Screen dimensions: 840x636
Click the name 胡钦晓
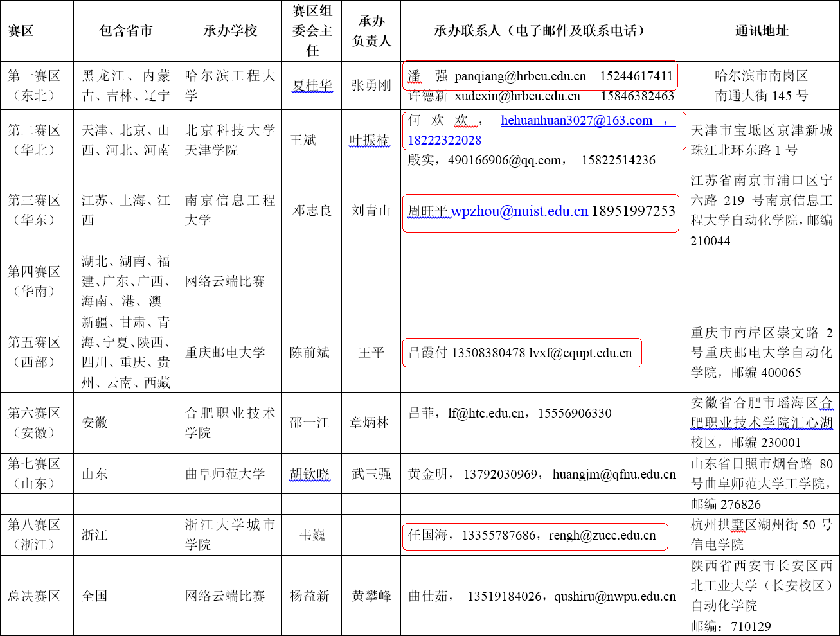coord(310,473)
